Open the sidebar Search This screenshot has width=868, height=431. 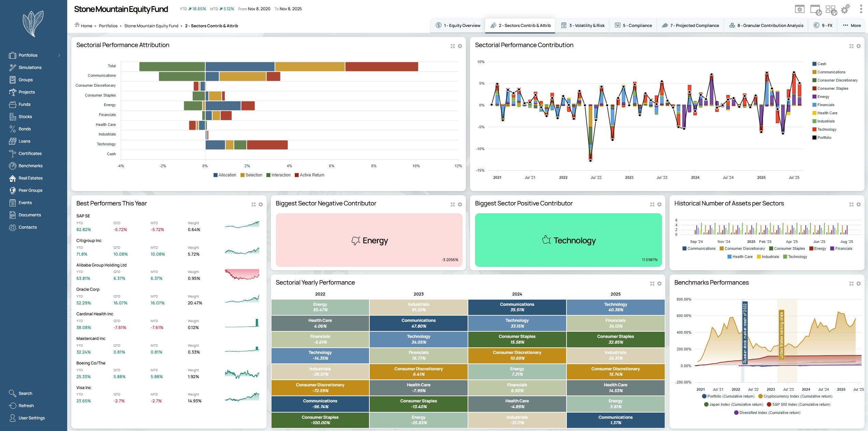(25, 393)
